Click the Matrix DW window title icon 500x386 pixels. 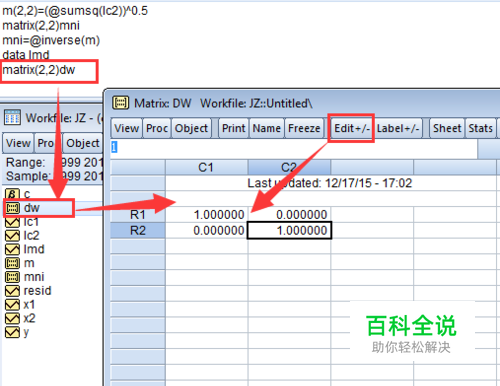(x=120, y=103)
